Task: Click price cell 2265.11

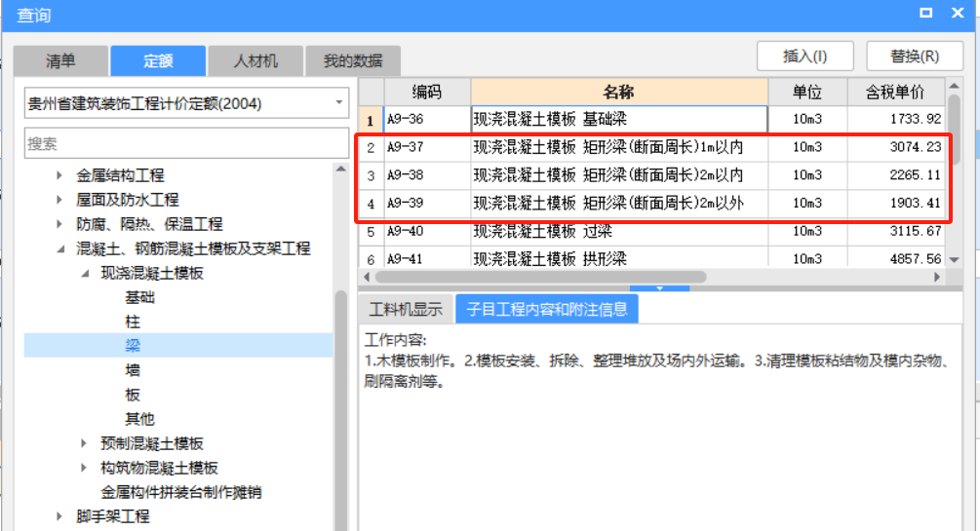Action: 895,175
